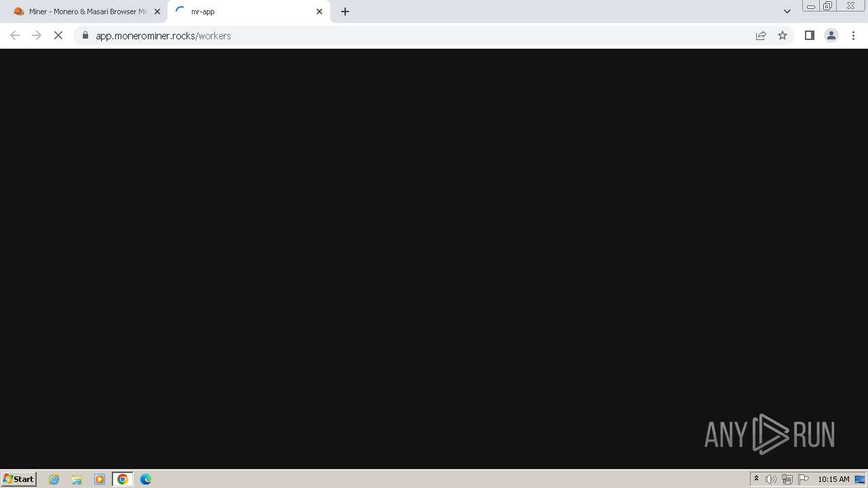Open the browser side panel
Image resolution: width=868 pixels, height=488 pixels.
(x=810, y=35)
